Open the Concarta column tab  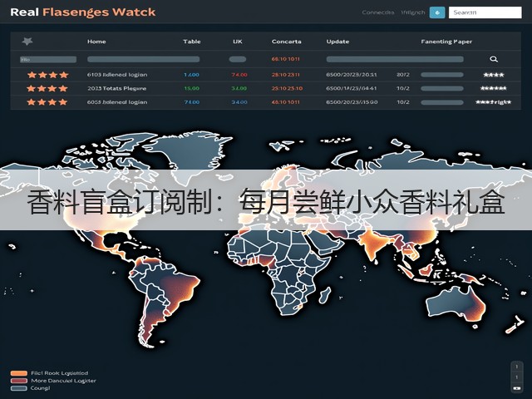[x=286, y=42]
